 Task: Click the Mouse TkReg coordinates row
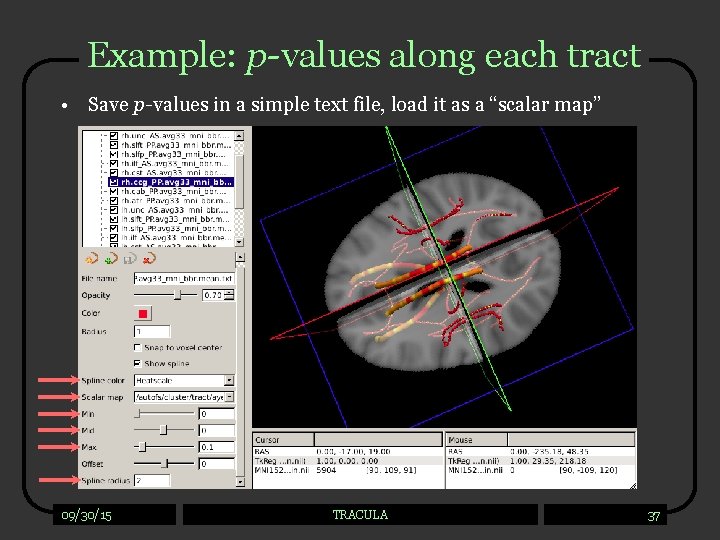(x=541, y=461)
